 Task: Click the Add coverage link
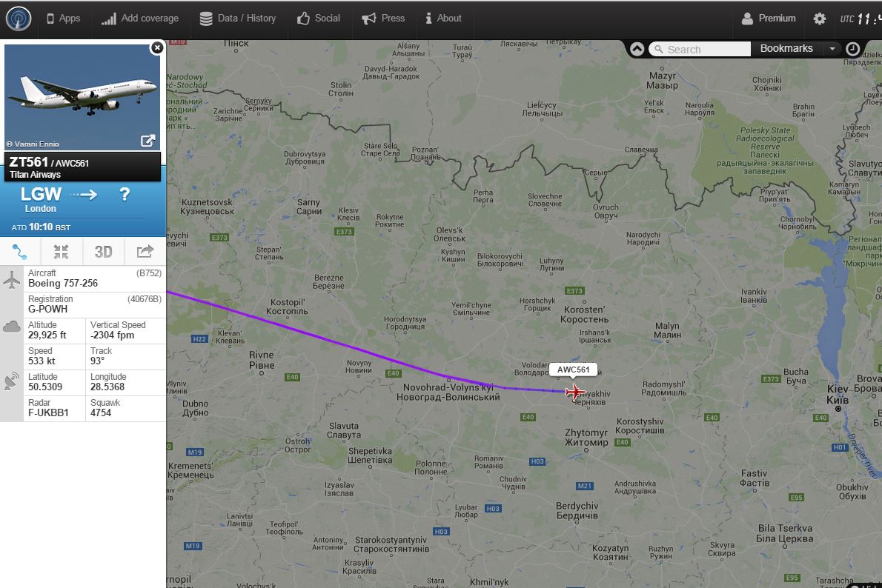pos(140,19)
